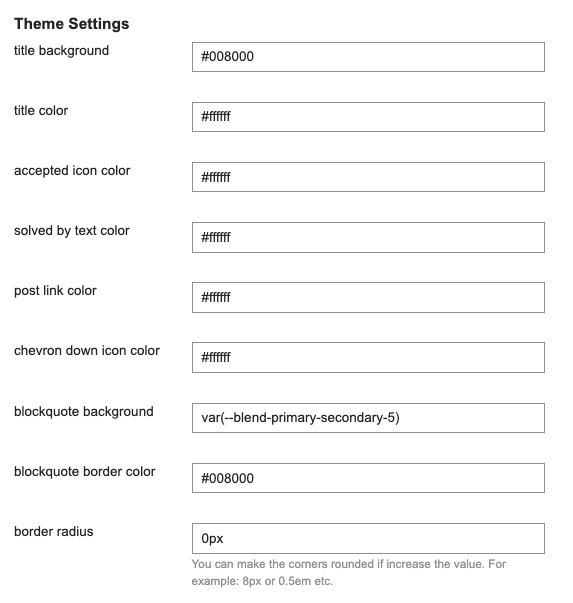Image resolution: width=573 pixels, height=603 pixels.
Task: Click the title background input field
Action: (368, 57)
